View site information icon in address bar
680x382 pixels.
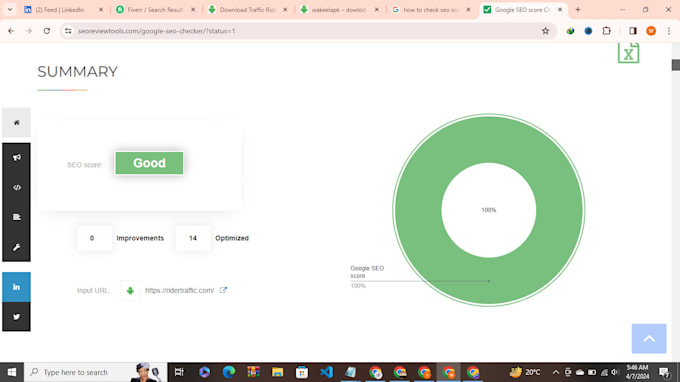(x=68, y=31)
